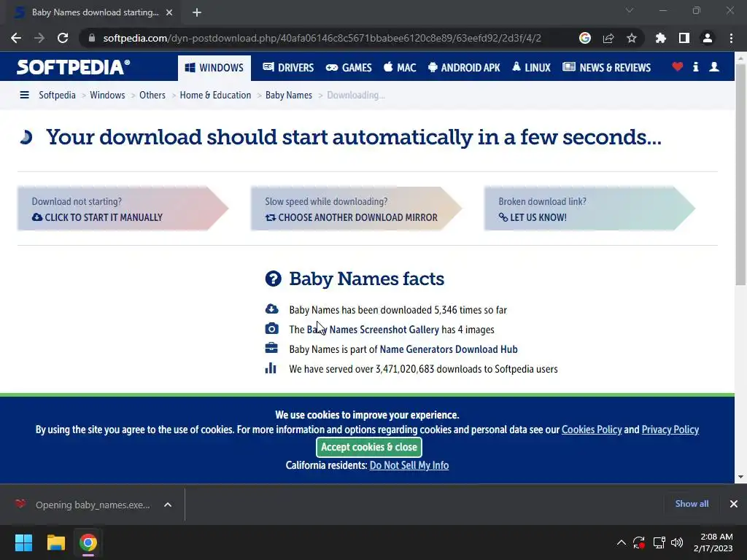Share this page via the share icon

coord(608,38)
